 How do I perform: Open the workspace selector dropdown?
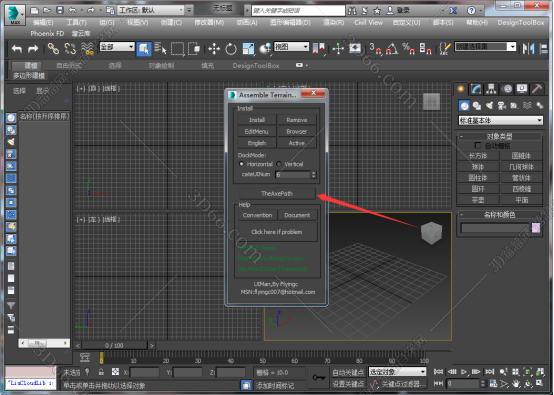click(152, 10)
